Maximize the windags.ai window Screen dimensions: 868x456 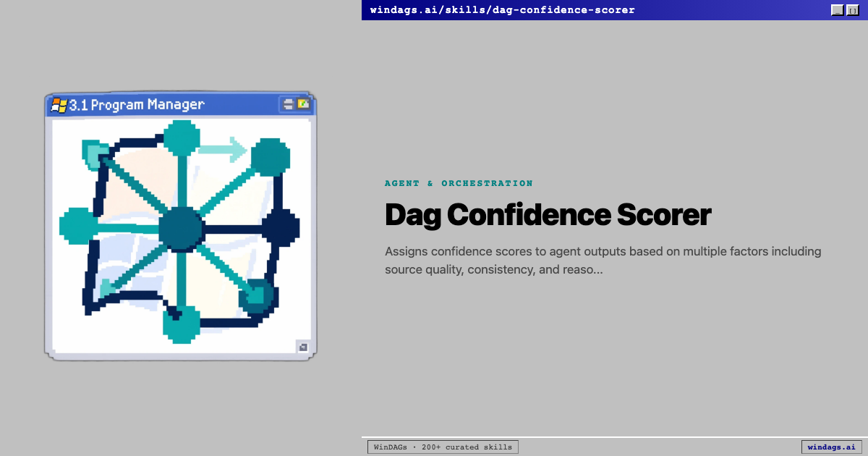(x=852, y=10)
